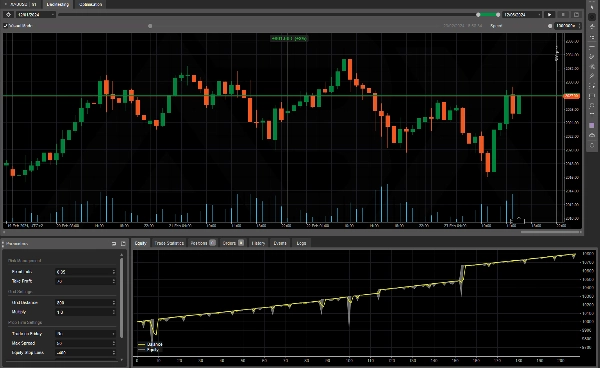Select the horizontal line drawing tool
This screenshot has width=600, height=368.
tap(592, 47)
